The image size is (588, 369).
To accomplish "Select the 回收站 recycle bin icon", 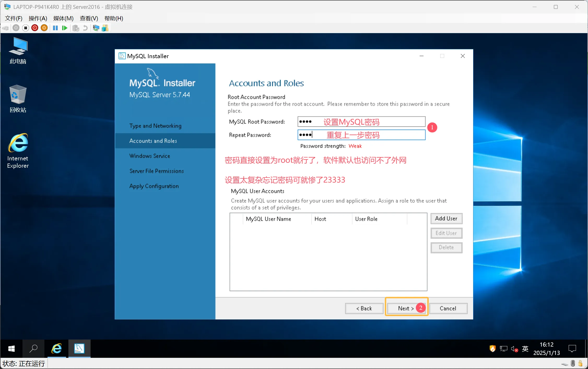I will (x=18, y=99).
